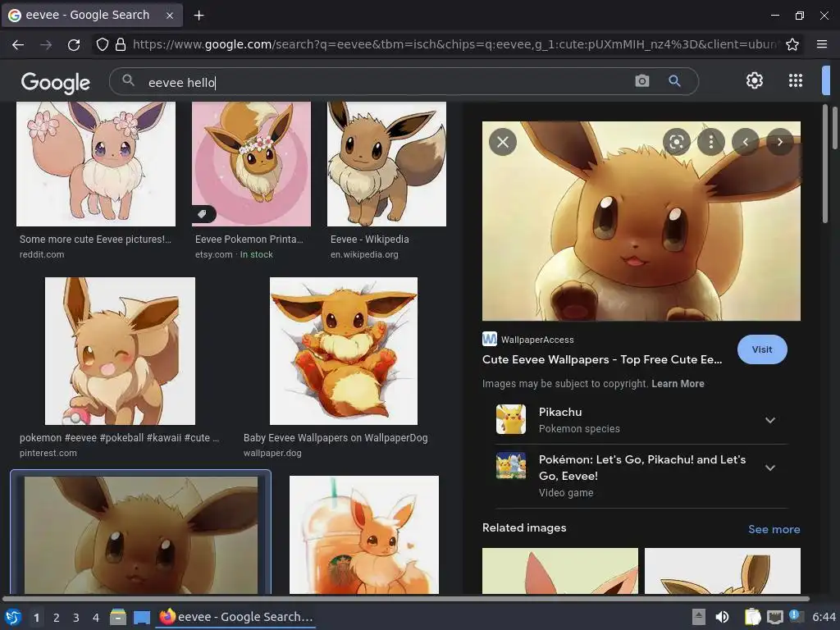The image size is (840, 630).
Task: Show the next image in preview
Action: coord(780,142)
